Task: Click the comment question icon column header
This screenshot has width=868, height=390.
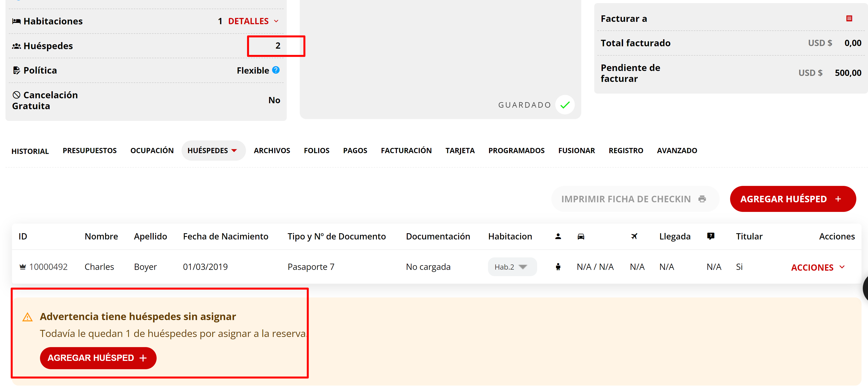Action: 710,236
